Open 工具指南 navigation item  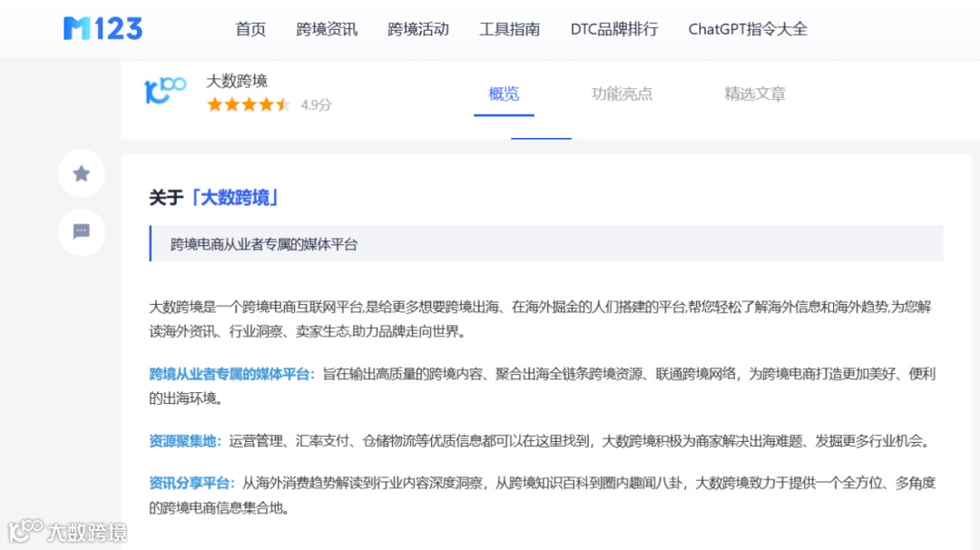pyautogui.click(x=509, y=29)
